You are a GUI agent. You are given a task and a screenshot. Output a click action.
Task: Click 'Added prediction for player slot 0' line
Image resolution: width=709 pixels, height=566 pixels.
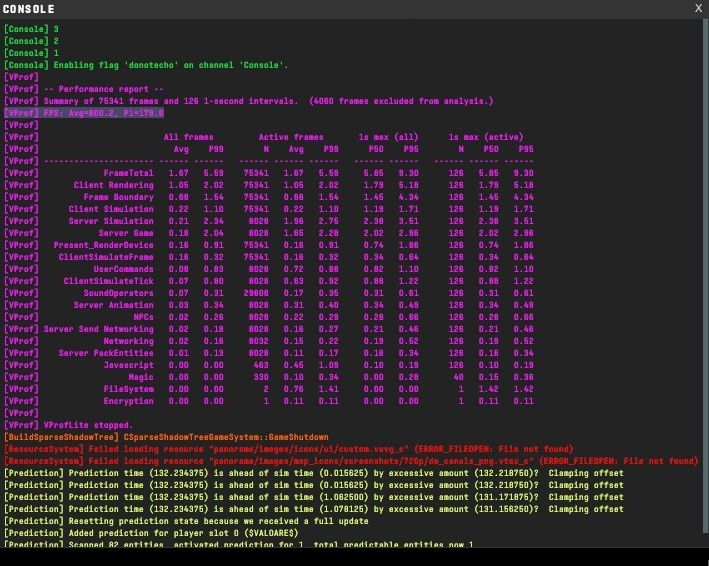point(151,533)
